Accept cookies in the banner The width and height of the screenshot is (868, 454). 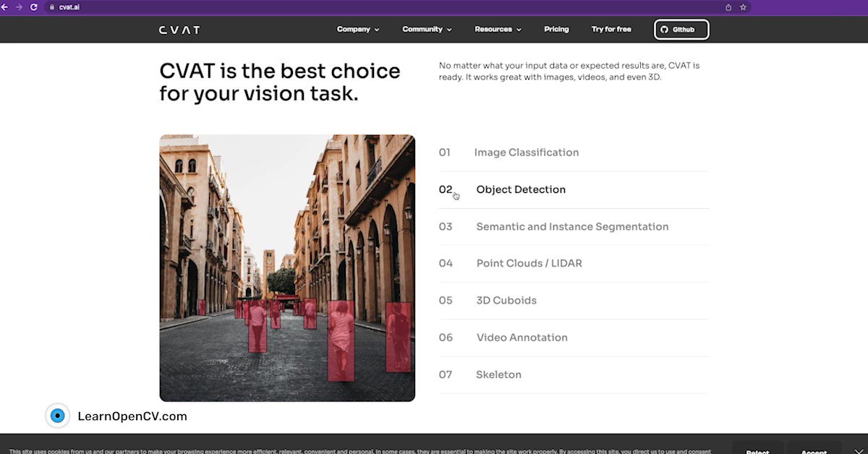point(814,448)
